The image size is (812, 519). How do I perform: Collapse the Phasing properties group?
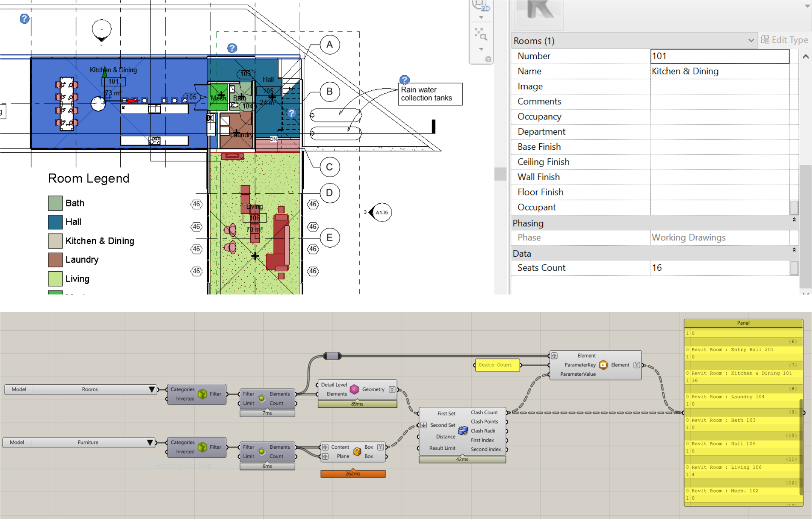click(794, 220)
